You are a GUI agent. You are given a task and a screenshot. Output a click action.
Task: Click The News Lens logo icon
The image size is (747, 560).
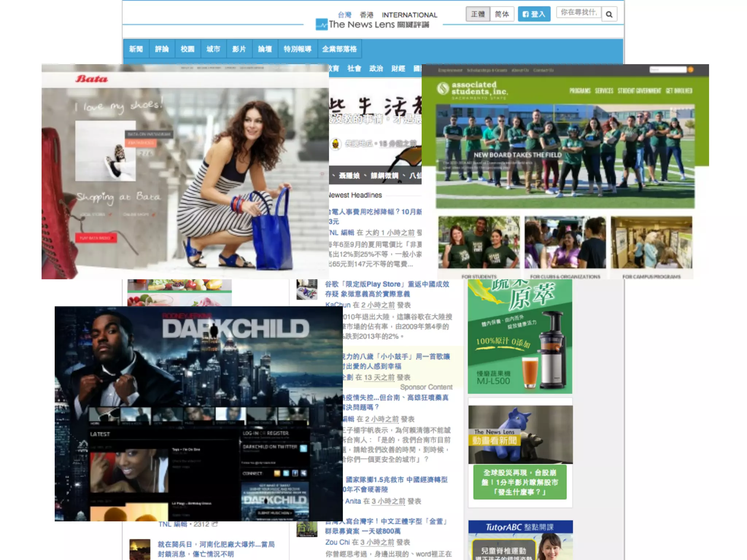click(321, 25)
